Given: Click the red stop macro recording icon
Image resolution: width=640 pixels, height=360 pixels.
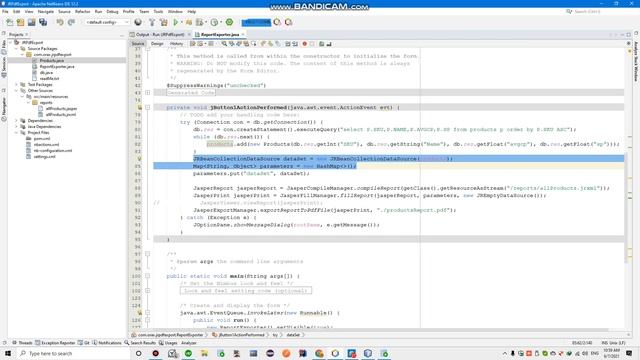Looking at the screenshot, I should coord(304,44).
